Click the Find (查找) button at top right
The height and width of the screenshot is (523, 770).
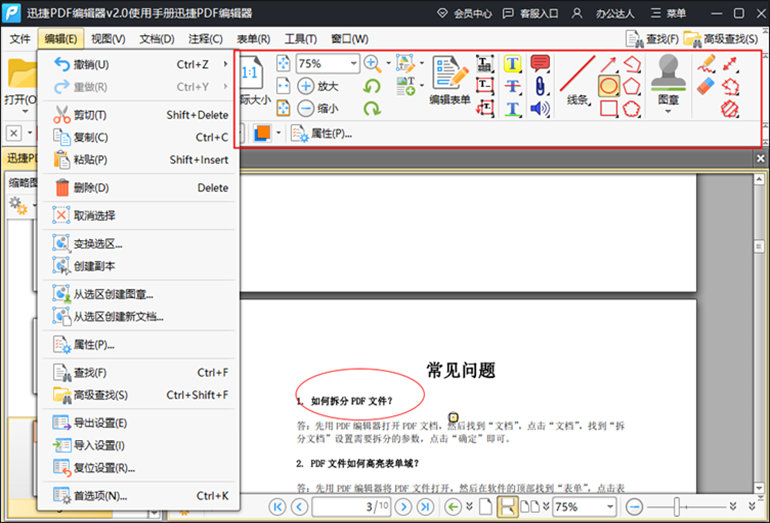click(x=652, y=39)
